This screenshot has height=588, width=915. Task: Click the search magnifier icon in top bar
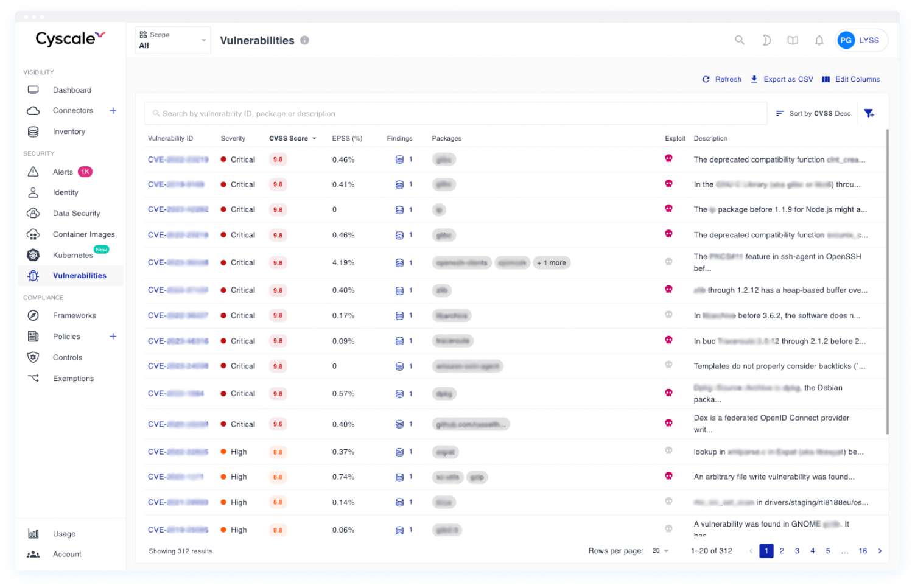point(739,40)
